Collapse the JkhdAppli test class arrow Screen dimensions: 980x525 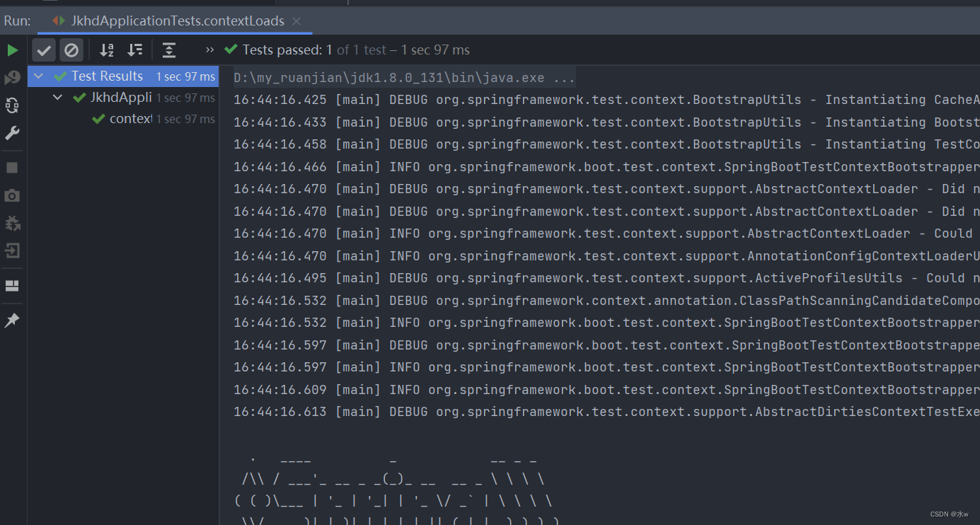click(58, 98)
